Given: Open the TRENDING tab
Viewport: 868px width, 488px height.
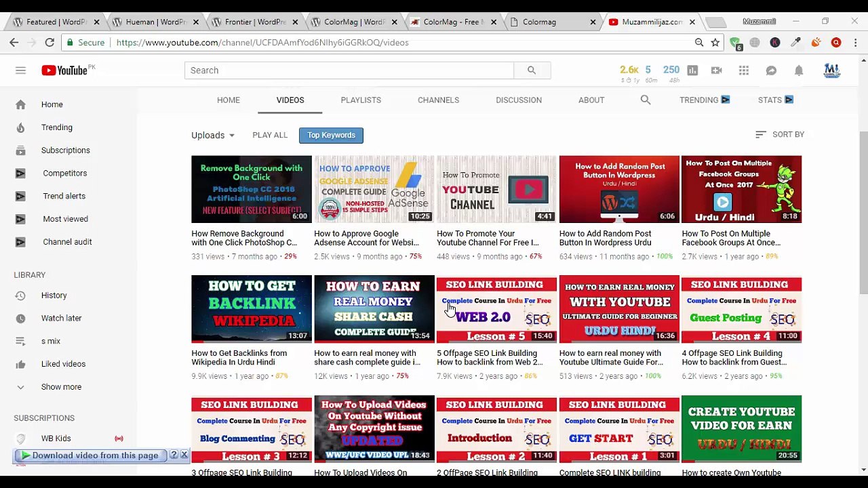Looking at the screenshot, I should point(705,100).
